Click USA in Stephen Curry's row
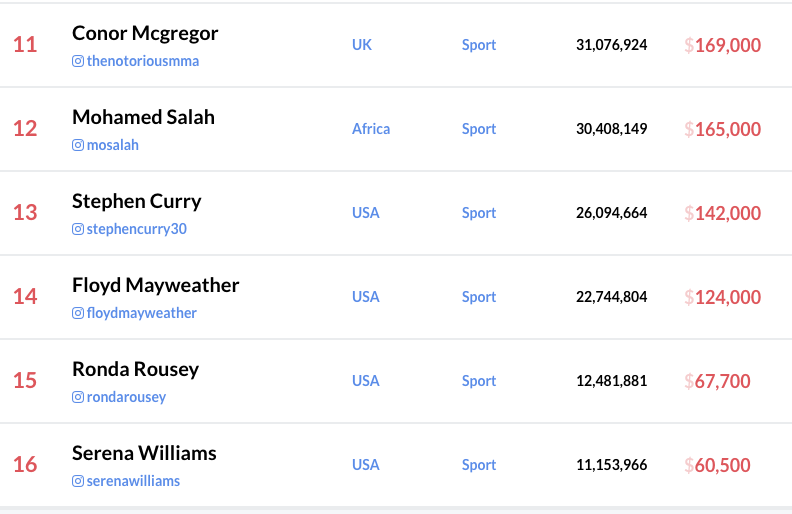The image size is (792, 514). 366,213
